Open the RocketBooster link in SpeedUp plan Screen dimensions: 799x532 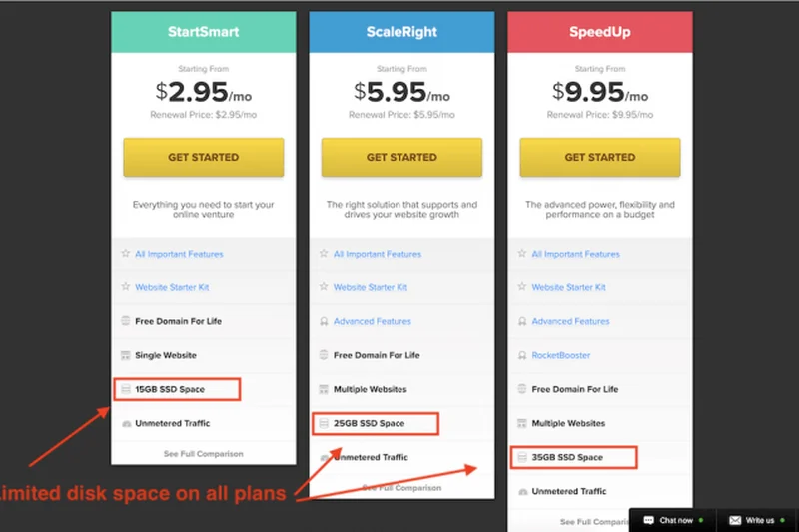[561, 355]
